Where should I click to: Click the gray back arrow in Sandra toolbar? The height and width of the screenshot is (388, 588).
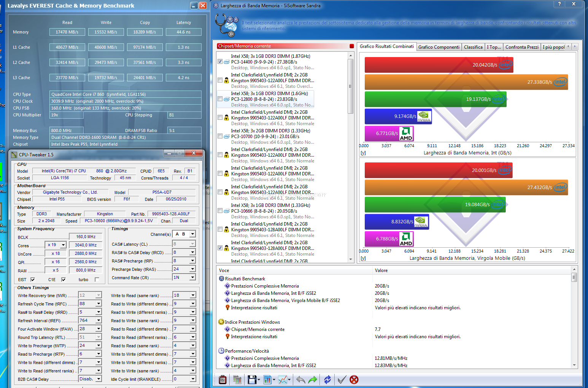[300, 379]
